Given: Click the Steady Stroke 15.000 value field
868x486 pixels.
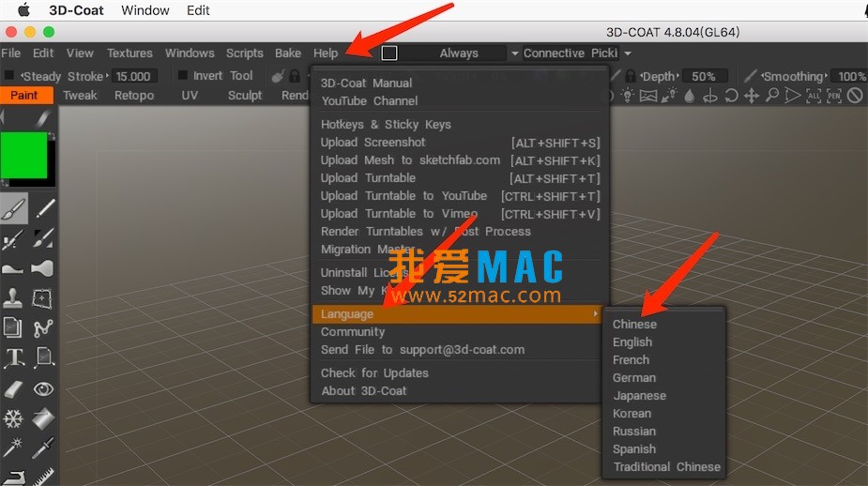Looking at the screenshot, I should (134, 76).
